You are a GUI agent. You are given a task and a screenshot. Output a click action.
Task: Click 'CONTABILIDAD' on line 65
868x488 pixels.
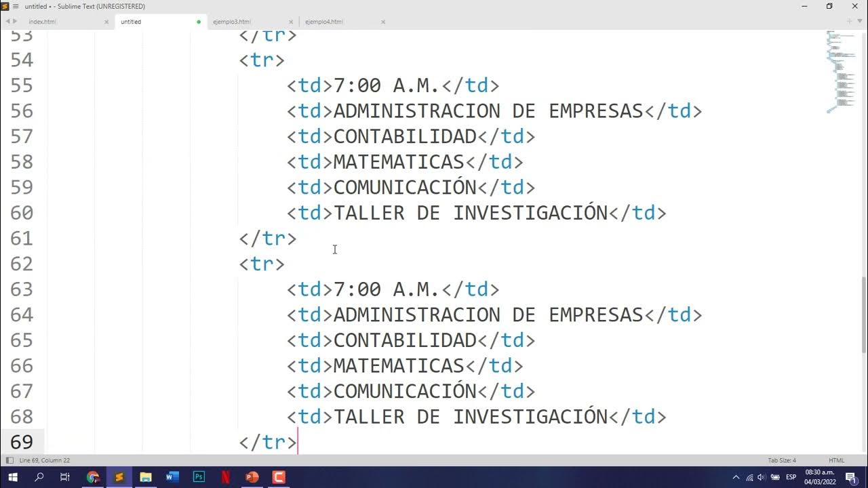click(x=405, y=340)
